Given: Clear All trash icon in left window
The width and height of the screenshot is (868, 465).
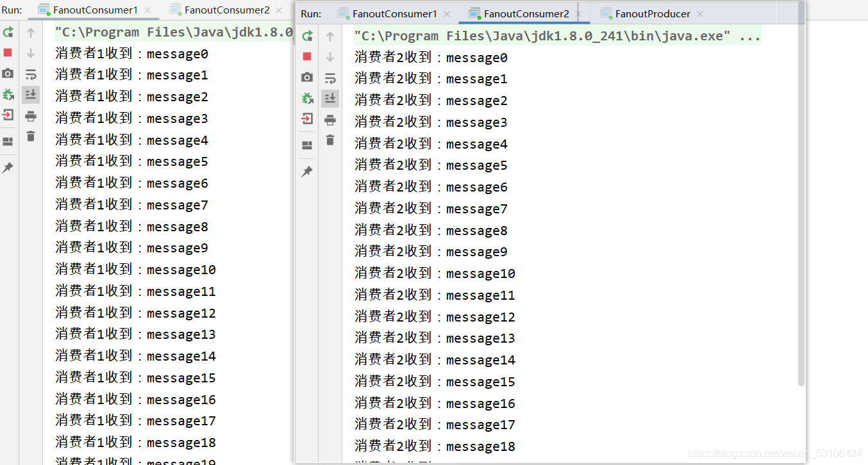Looking at the screenshot, I should (x=31, y=136).
